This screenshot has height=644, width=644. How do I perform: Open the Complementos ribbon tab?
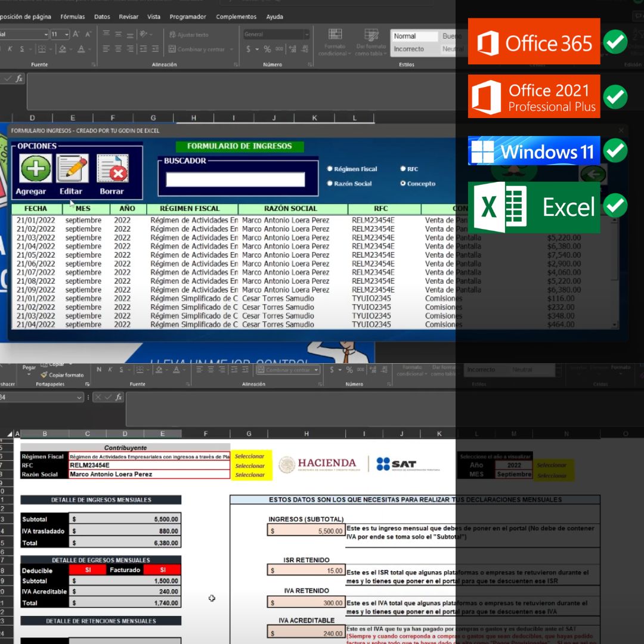tap(236, 17)
